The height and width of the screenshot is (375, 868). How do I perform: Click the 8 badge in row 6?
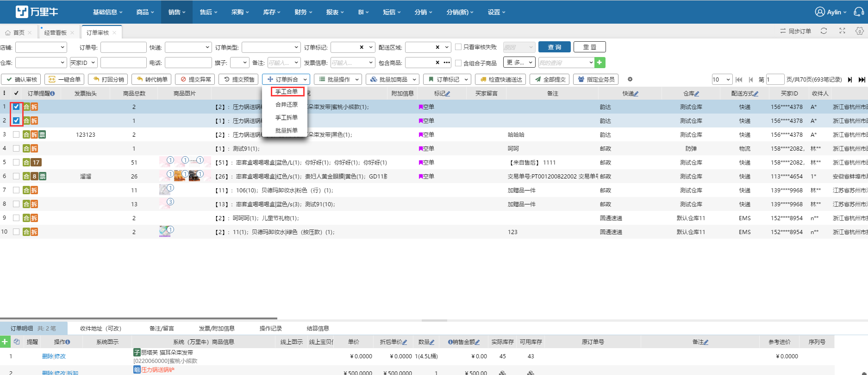(x=34, y=176)
